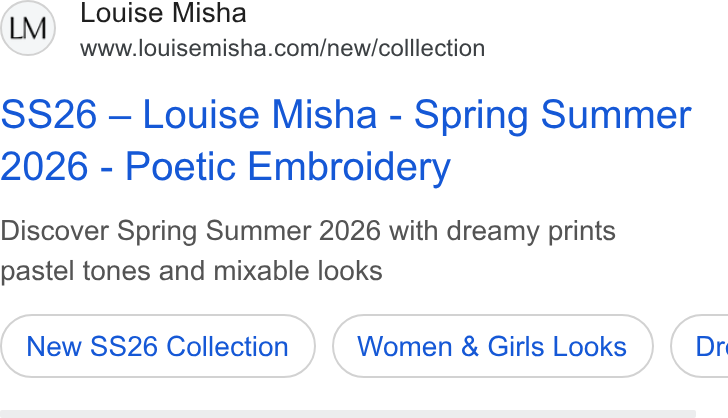
Task: Click the partially visible Dr… chip
Action: coord(699,346)
